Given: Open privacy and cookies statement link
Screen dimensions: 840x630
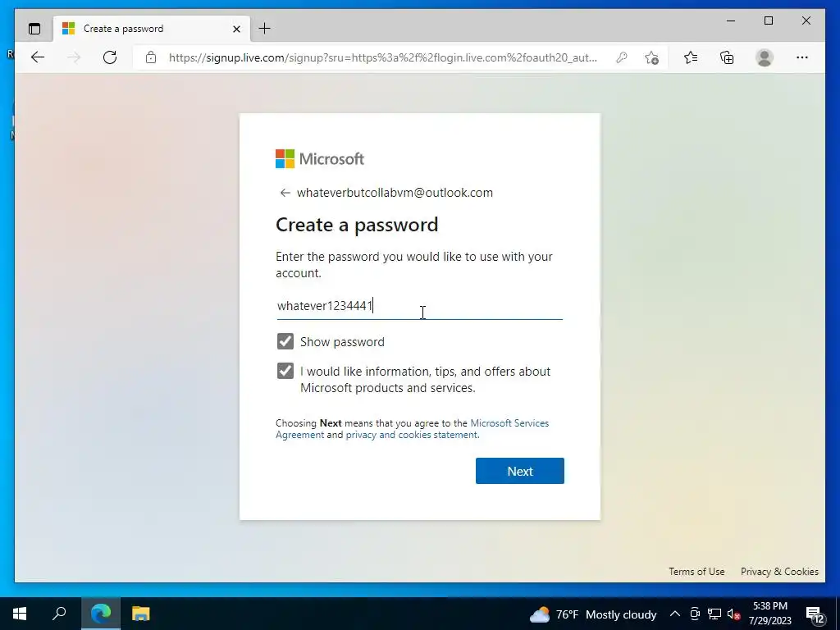Looking at the screenshot, I should tap(412, 435).
